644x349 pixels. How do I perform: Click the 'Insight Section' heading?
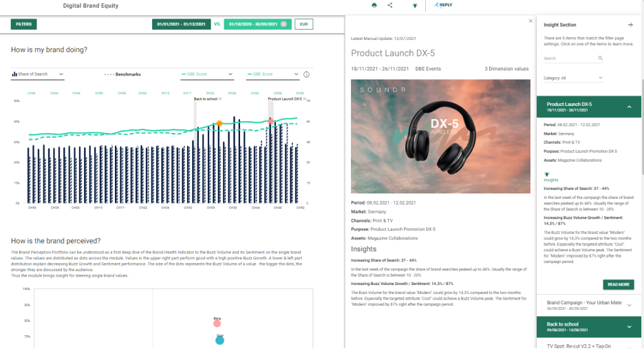click(x=560, y=25)
